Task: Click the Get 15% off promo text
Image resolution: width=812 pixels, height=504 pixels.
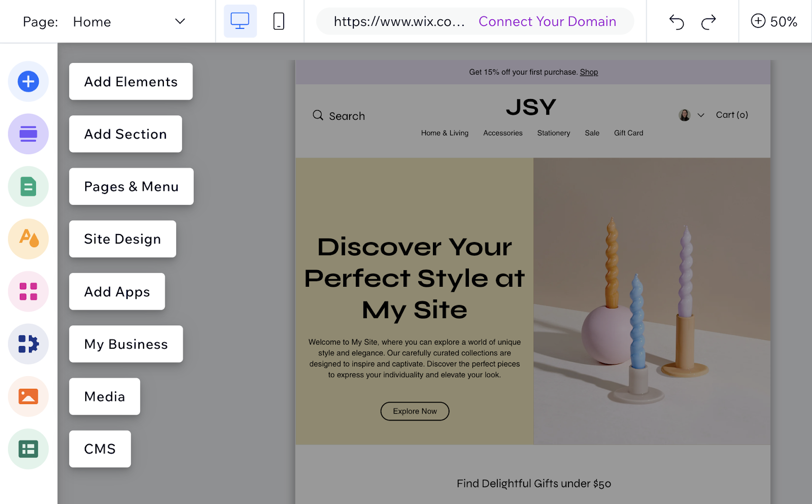Action: (x=523, y=72)
